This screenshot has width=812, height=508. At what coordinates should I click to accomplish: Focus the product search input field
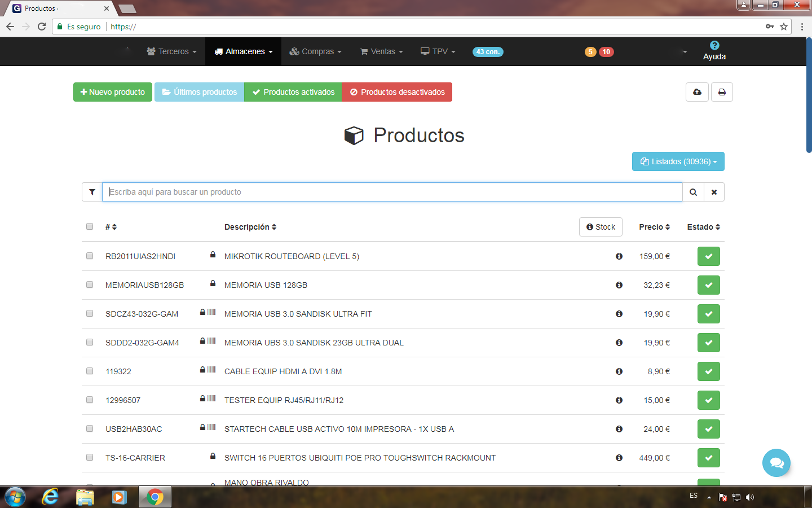click(x=392, y=192)
